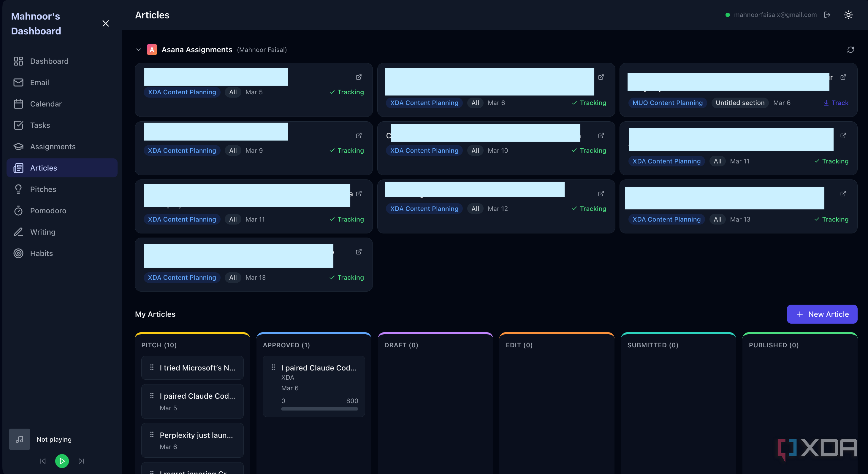Open external link on MUO Content Planning card
The width and height of the screenshot is (868, 474).
pyautogui.click(x=843, y=77)
